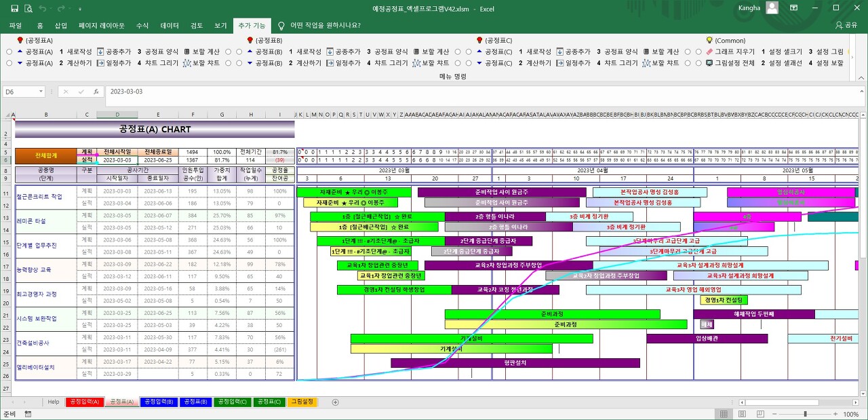Click the Save icon in quick access toolbar
This screenshot has height=420, width=868.
pos(14,8)
